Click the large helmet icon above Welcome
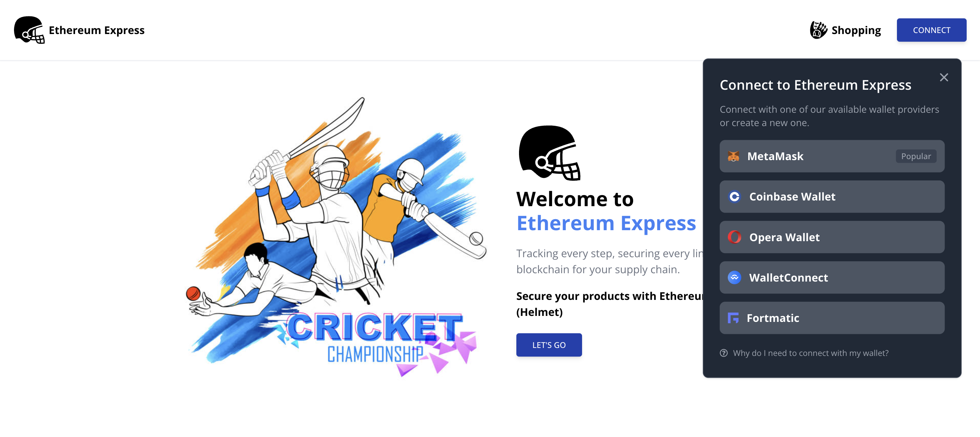 tap(549, 153)
